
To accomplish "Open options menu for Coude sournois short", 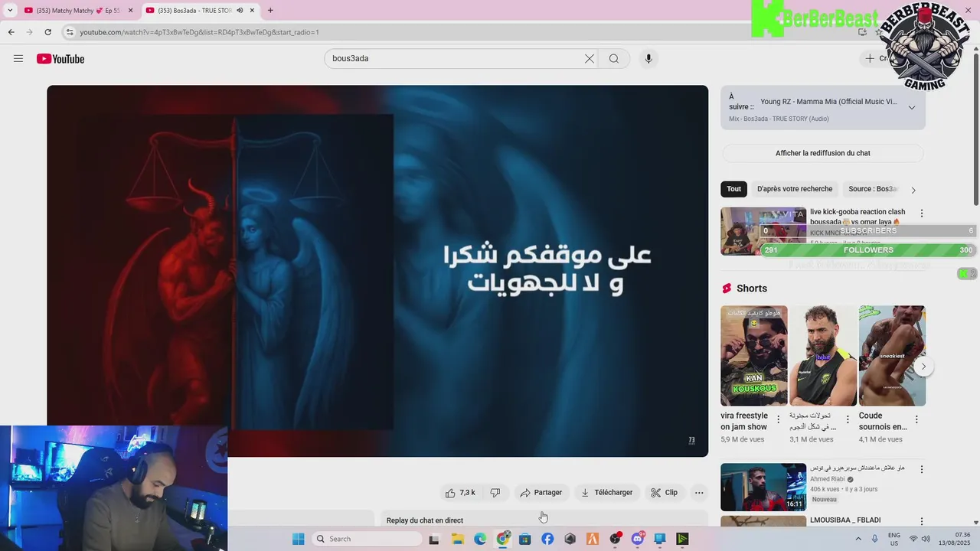I will pos(916,420).
